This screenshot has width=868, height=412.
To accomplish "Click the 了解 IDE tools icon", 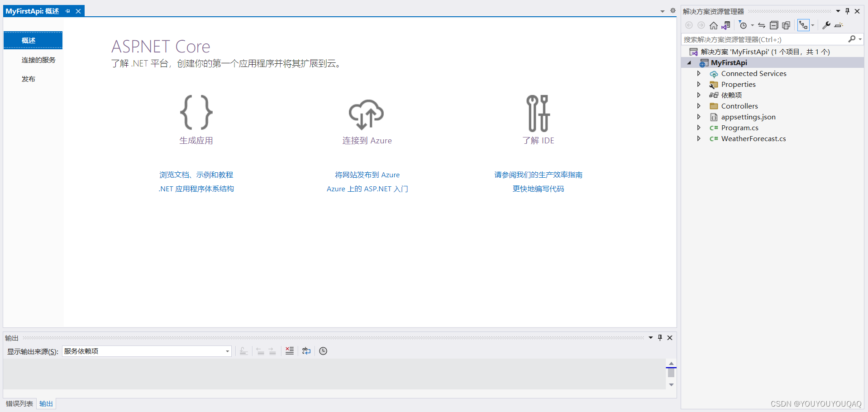I will (538, 113).
